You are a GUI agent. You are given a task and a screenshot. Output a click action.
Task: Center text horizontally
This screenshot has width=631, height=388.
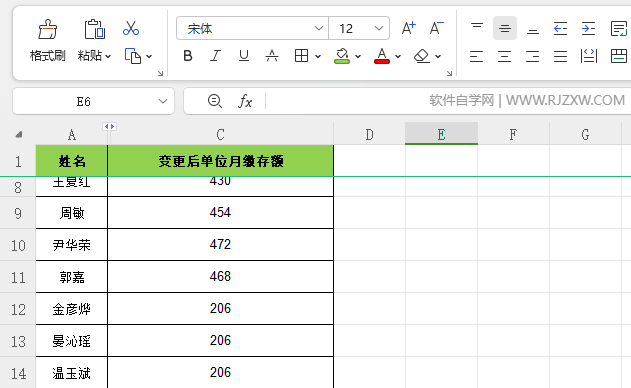pyautogui.click(x=504, y=56)
